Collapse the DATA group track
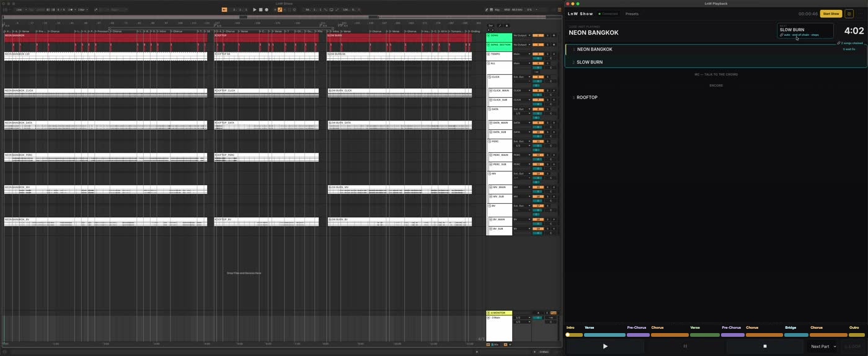 click(x=489, y=109)
